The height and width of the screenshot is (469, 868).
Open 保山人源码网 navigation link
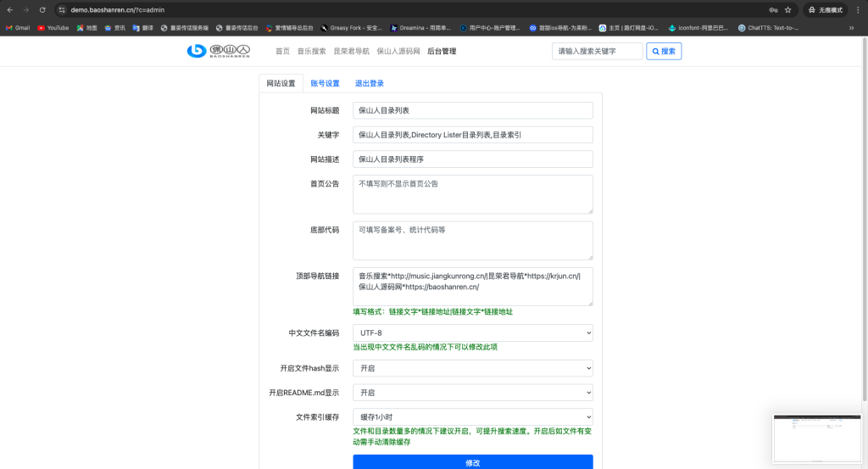[398, 51]
